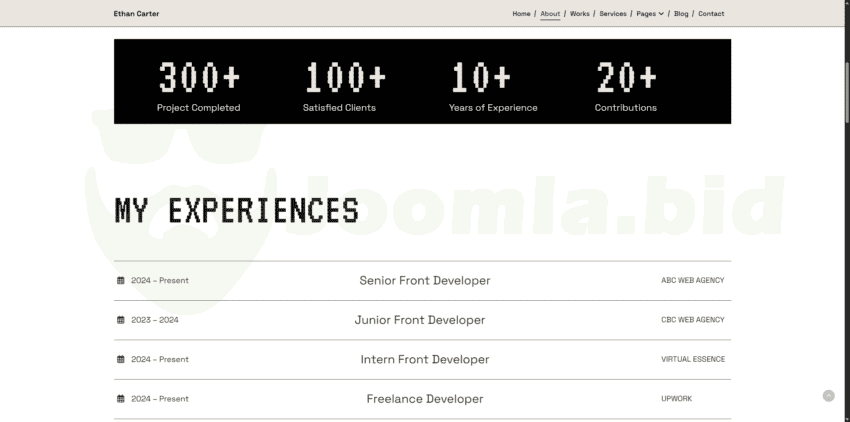Click the calendar icon in the Intern Front Developer row
The image size is (850, 422).
[x=121, y=359]
